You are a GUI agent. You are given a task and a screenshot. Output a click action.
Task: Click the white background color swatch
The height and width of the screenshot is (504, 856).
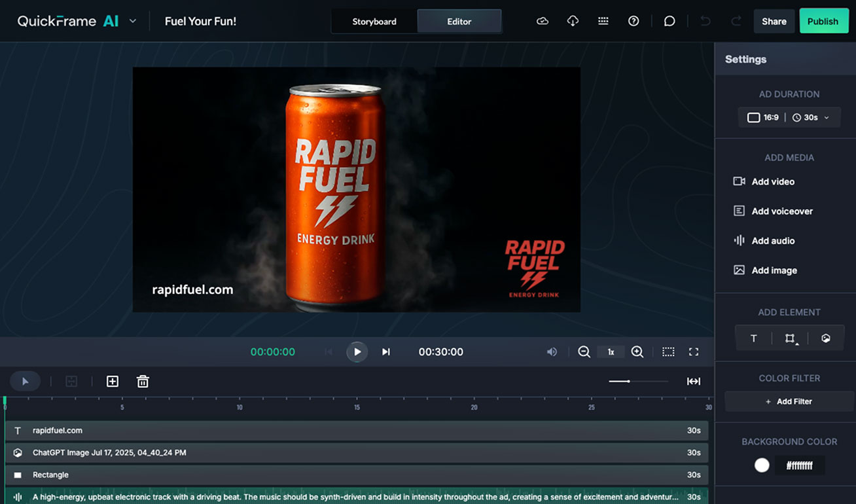click(762, 465)
